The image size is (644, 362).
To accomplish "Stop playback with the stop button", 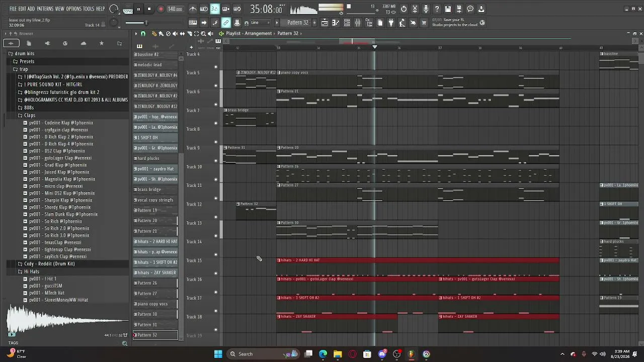I will coord(149,9).
